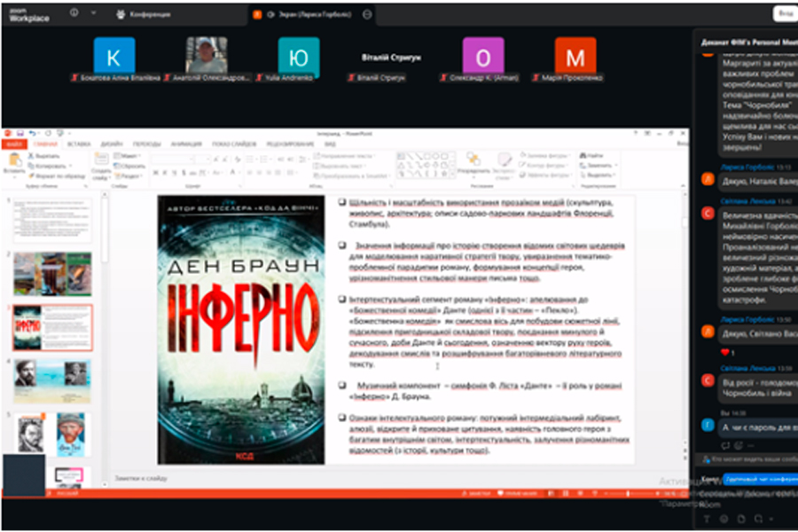Click the Find (Найти) icon in ribbon

pyautogui.click(x=583, y=156)
